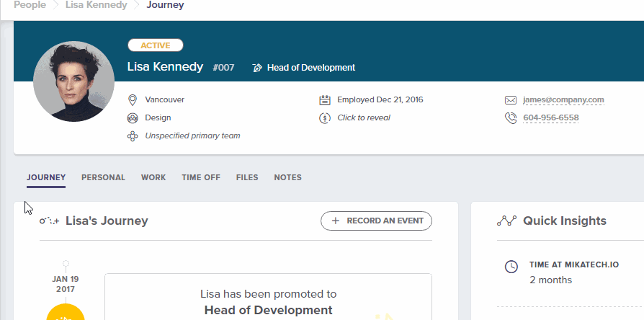
Task: Open the james@company.com email link
Action: coord(563,100)
